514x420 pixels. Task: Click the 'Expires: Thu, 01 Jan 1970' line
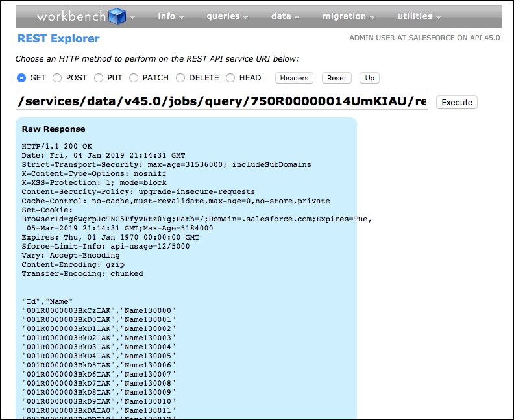(110, 237)
